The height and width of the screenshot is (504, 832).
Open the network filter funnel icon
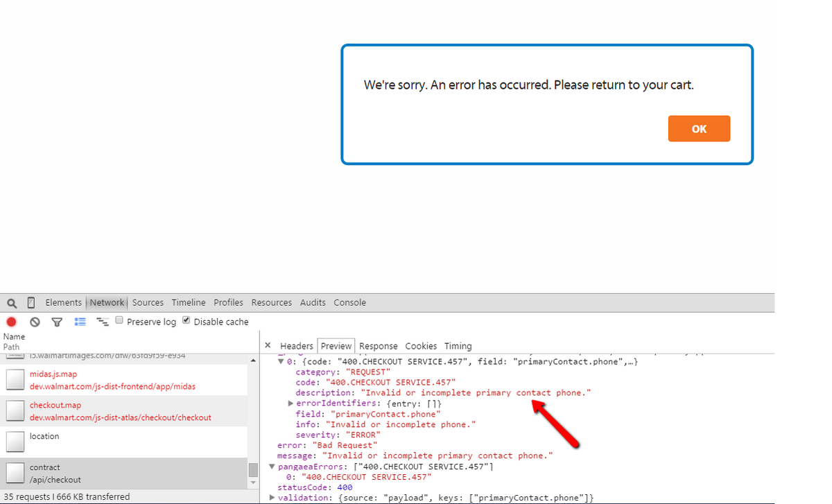point(57,321)
